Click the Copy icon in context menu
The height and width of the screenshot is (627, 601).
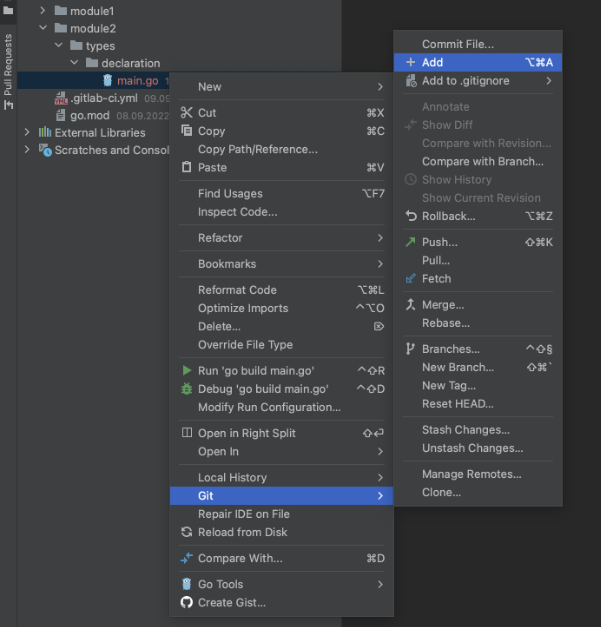[186, 131]
